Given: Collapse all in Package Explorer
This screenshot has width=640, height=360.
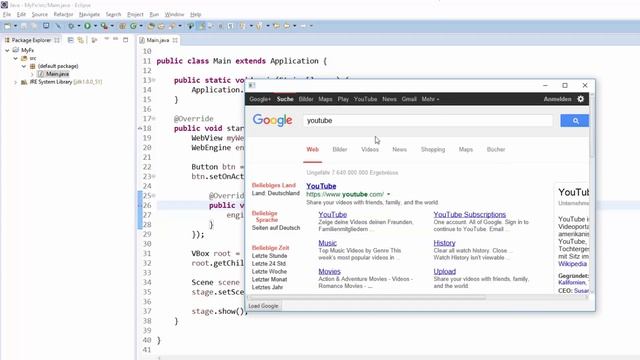Looking at the screenshot, I should 70,40.
